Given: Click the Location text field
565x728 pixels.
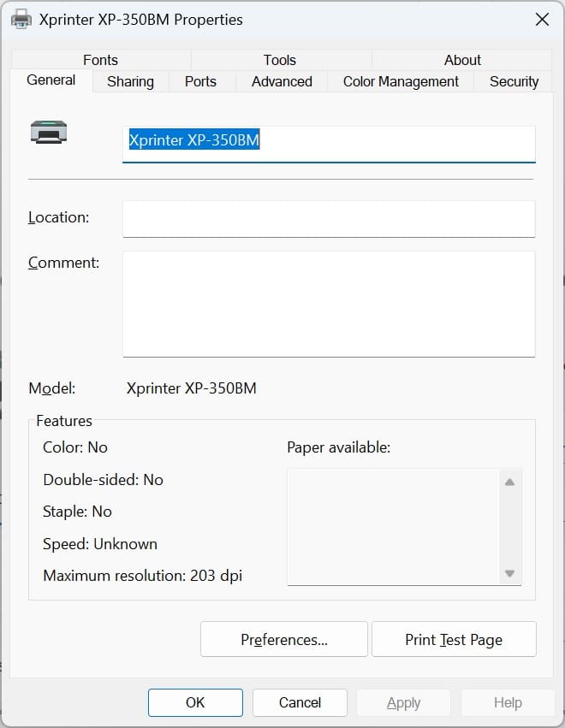Looking at the screenshot, I should click(x=329, y=219).
